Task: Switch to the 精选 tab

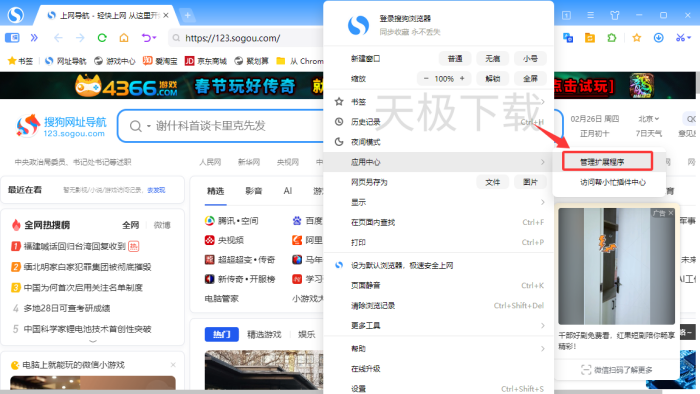Action: pyautogui.click(x=216, y=191)
